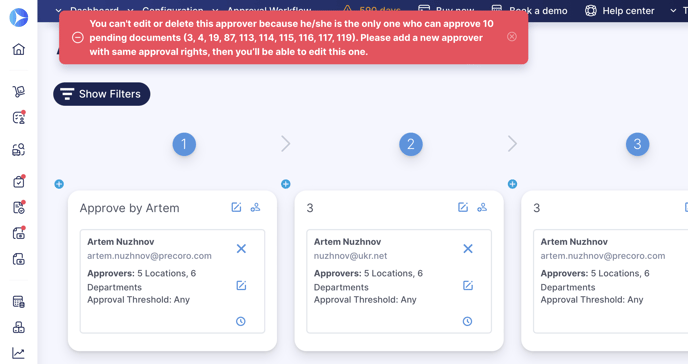
Task: Open sharing icon on 'Approve by Artem' step
Action: click(255, 207)
